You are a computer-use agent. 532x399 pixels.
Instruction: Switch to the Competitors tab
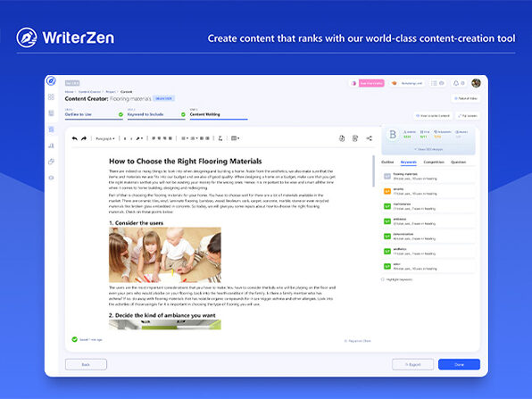point(434,162)
